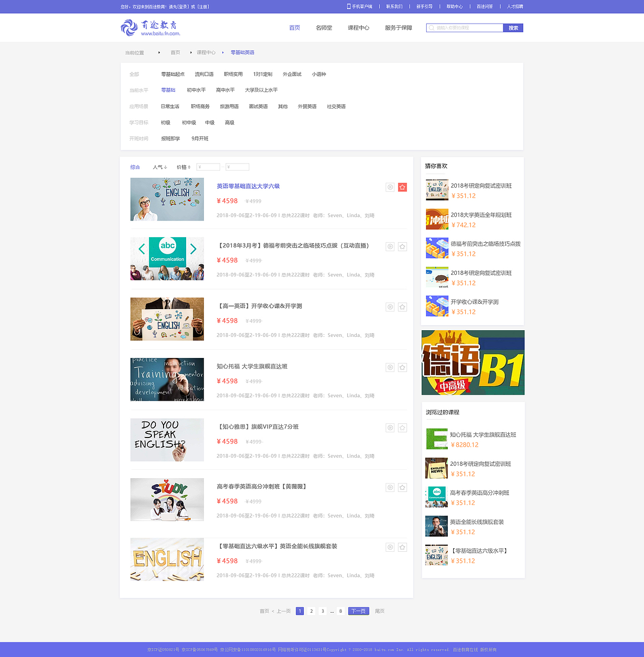Viewport: 644px width, 657px height.
Task: Open 英语全能长线旗舰套装 in 浏览过的课程
Action: pyautogui.click(x=477, y=522)
